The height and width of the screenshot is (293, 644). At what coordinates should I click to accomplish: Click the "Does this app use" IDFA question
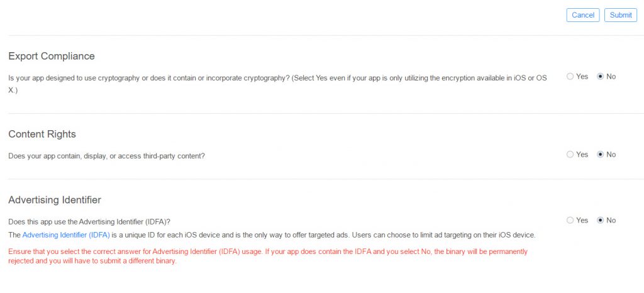coord(89,221)
